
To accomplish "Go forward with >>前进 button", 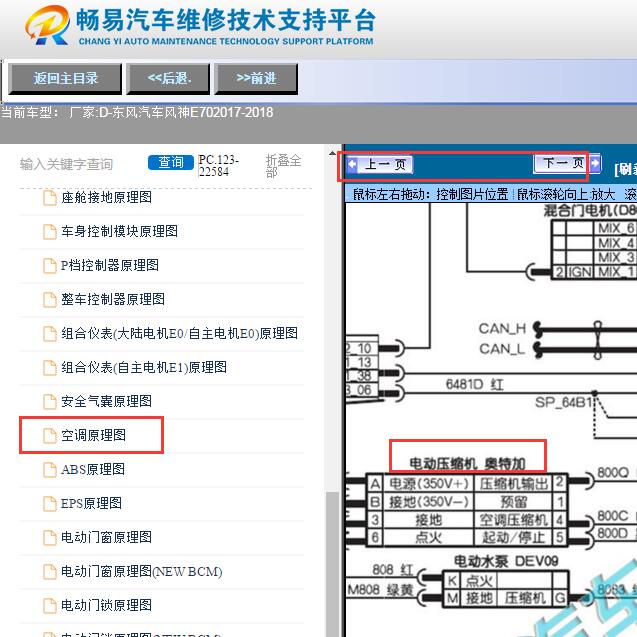I will point(256,78).
